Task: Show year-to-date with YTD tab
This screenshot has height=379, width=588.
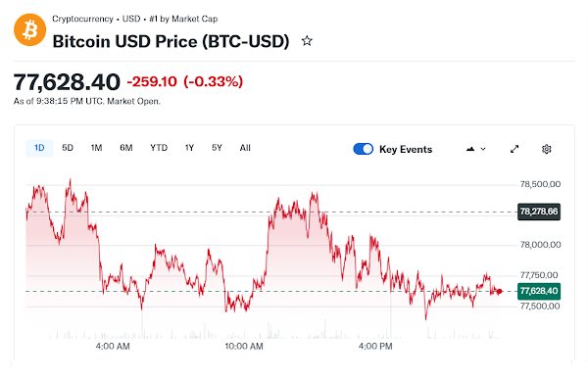Action: (x=159, y=148)
